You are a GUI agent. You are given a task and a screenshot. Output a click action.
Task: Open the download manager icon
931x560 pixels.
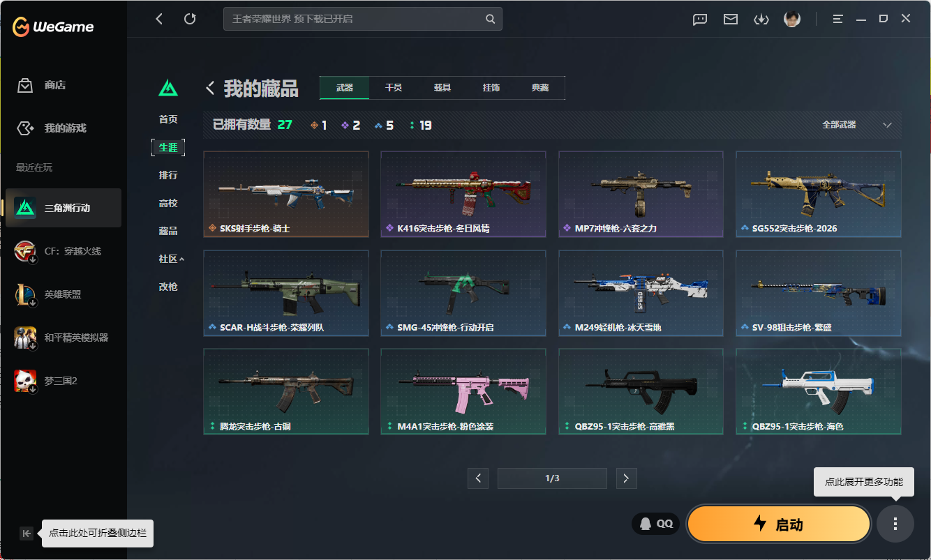tap(761, 20)
